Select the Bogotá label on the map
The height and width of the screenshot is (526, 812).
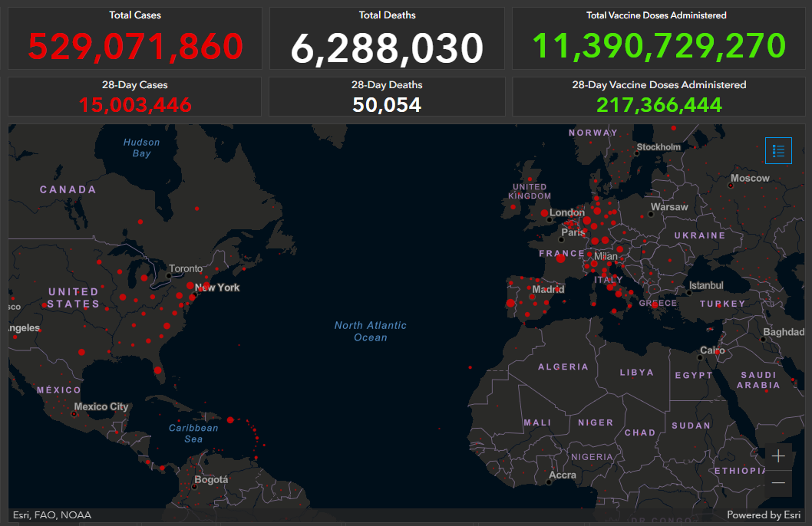tap(210, 480)
